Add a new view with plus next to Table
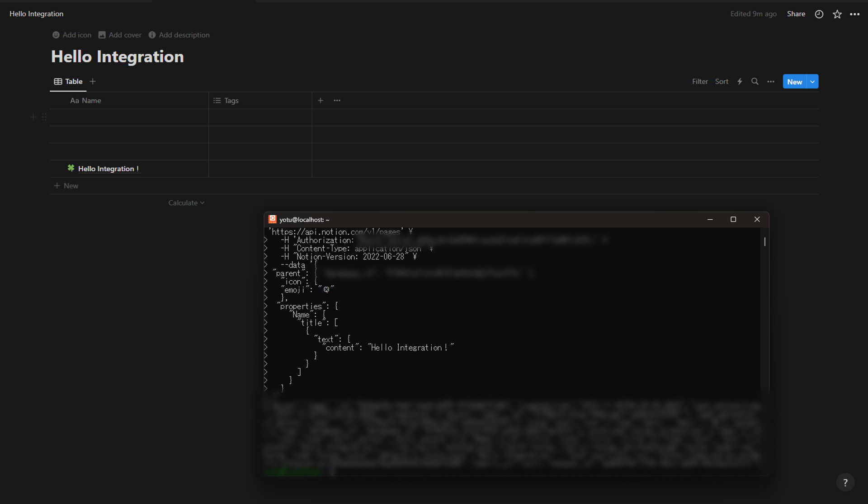 [93, 81]
